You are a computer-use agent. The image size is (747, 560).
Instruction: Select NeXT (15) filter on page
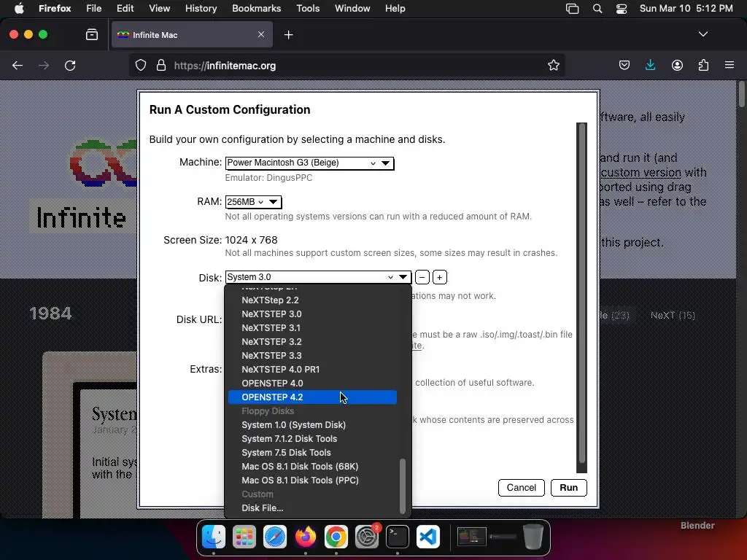tap(673, 315)
